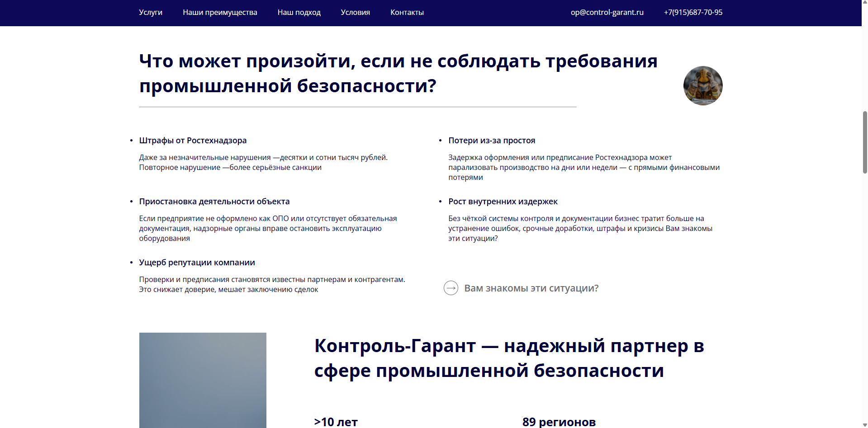This screenshot has width=868, height=428.
Task: Go to Наши преимущества section
Action: pos(220,13)
